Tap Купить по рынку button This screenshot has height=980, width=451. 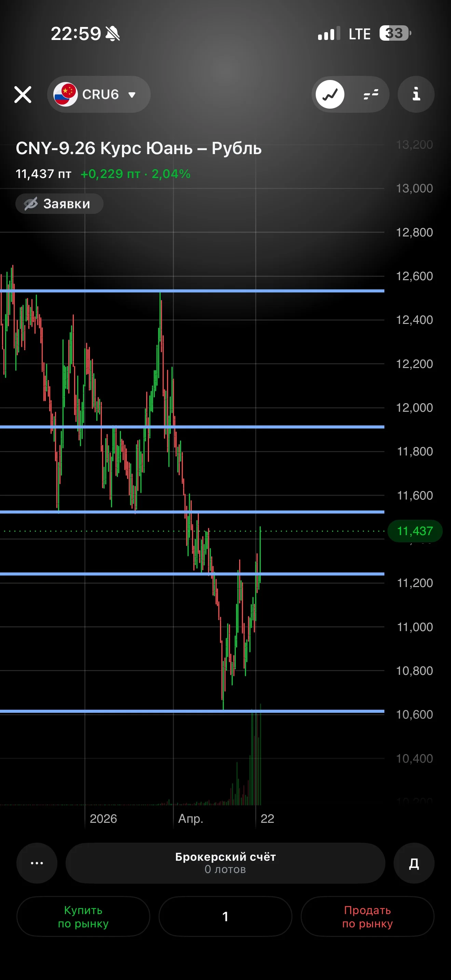pyautogui.click(x=83, y=916)
